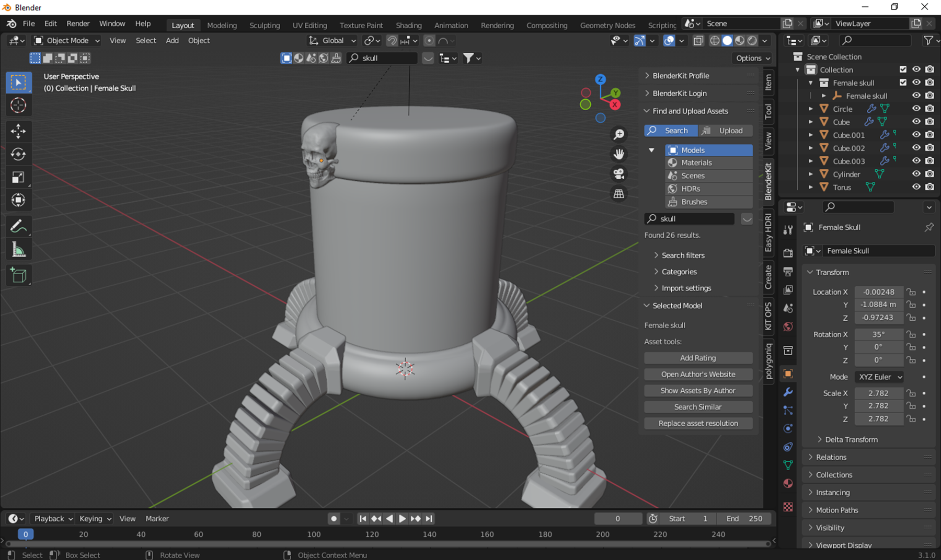Open the XYZ Euler rotation mode dropdown
Image resolution: width=941 pixels, height=560 pixels.
pos(879,377)
